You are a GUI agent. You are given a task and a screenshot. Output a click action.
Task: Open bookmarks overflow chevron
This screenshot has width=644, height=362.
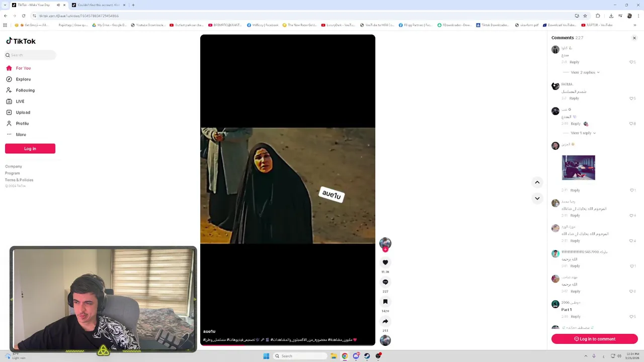[635, 25]
